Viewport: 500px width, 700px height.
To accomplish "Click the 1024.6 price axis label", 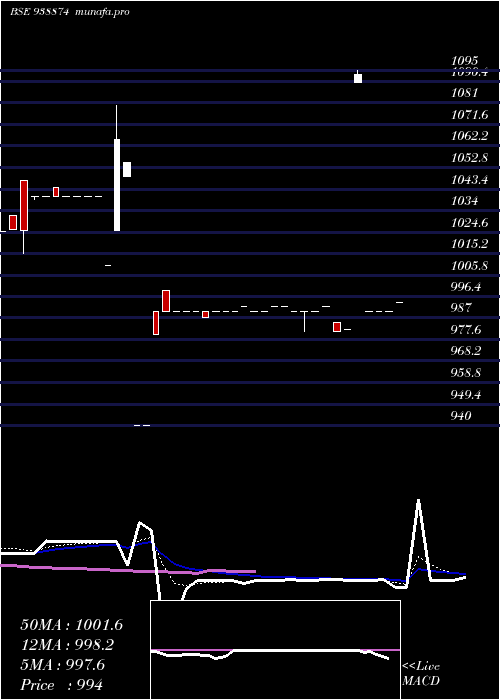I will 470,222.
